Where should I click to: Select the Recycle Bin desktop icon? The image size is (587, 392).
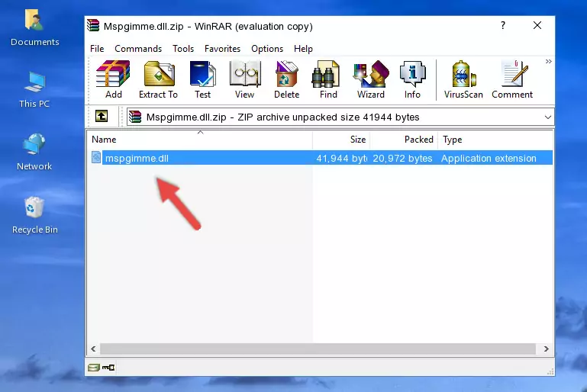pyautogui.click(x=35, y=216)
